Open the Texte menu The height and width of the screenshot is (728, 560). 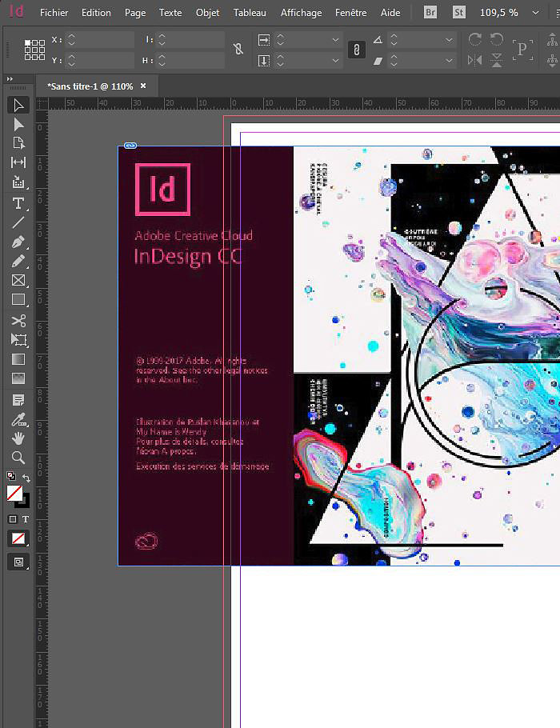pos(170,13)
